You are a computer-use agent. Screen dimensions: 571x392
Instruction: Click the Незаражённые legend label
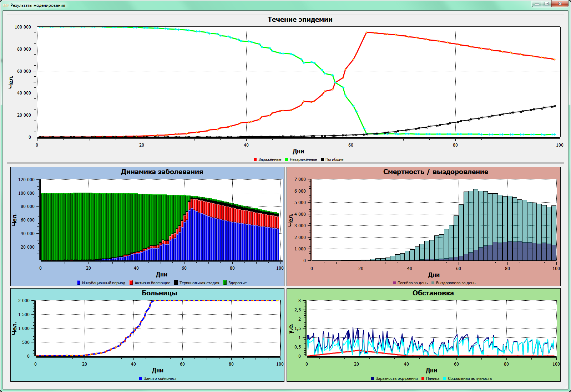(x=303, y=159)
